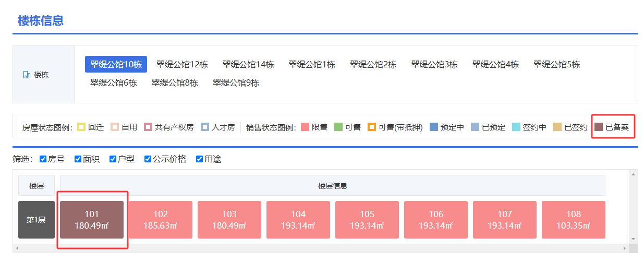This screenshot has width=644, height=261.
Task: Click the vertical scrollbar down arrow
Action: pyautogui.click(x=634, y=239)
